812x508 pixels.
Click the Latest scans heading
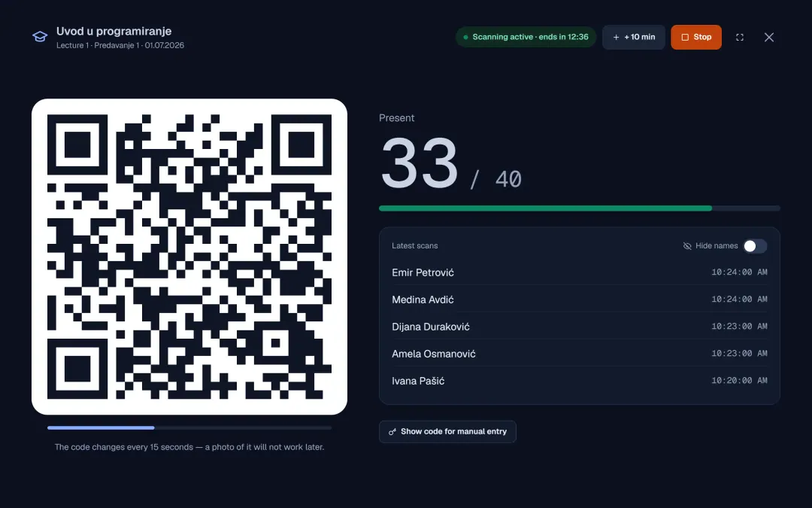tap(415, 245)
